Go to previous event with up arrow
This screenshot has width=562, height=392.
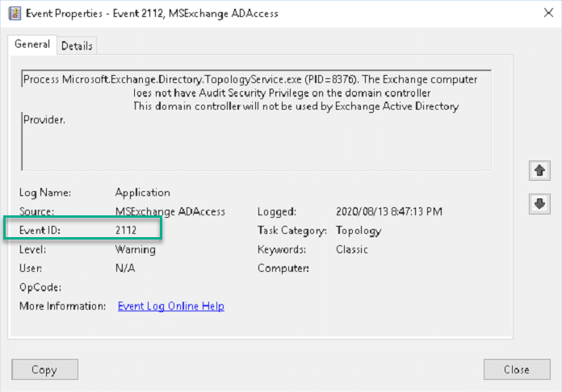click(539, 171)
